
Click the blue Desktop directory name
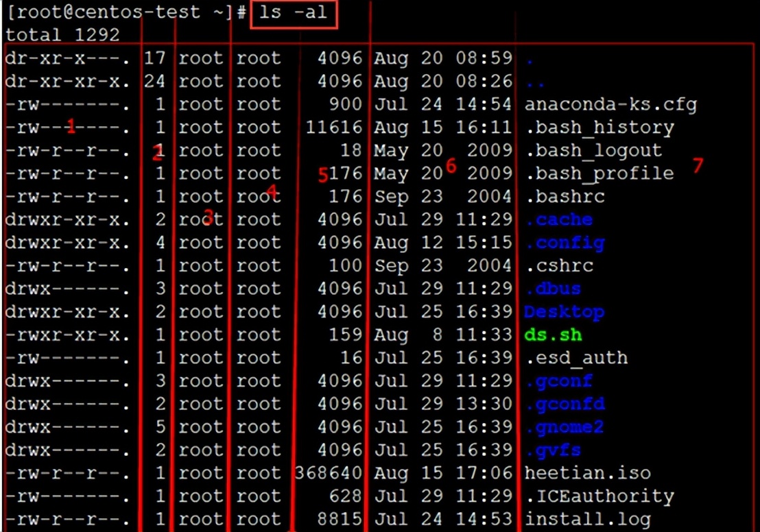564,311
